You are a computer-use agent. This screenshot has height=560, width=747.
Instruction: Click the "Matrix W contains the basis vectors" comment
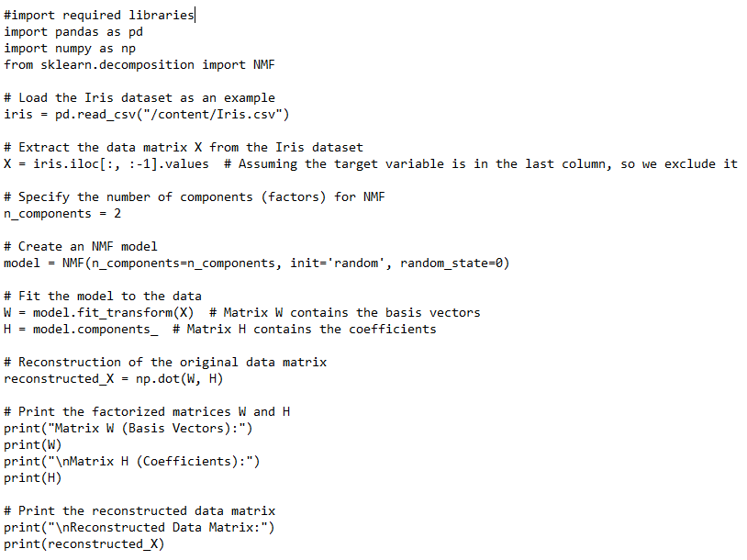352,313
